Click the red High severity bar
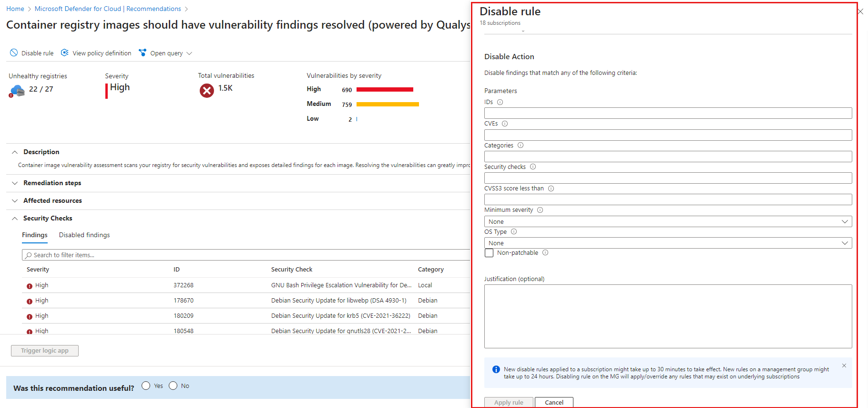Screen dimensions: 868x408 pyautogui.click(x=385, y=89)
